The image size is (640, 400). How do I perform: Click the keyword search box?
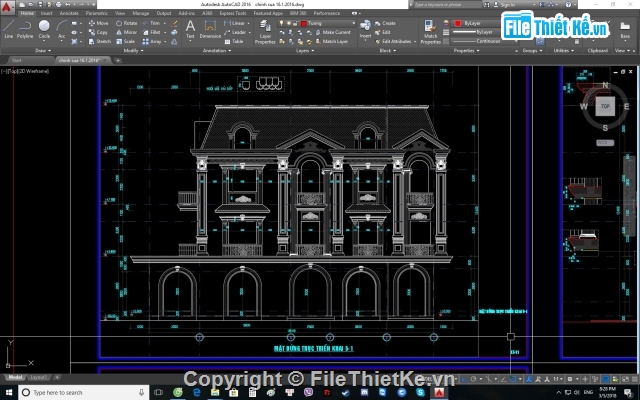(447, 4)
